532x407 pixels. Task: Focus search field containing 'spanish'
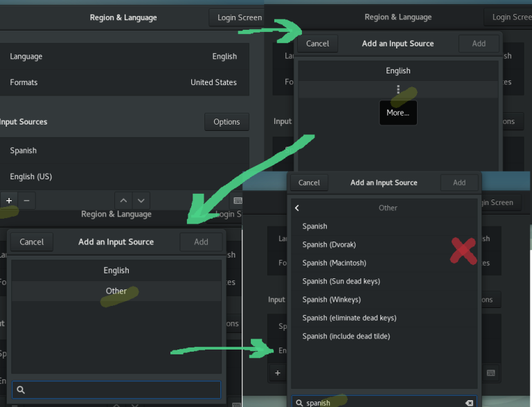pos(384,402)
